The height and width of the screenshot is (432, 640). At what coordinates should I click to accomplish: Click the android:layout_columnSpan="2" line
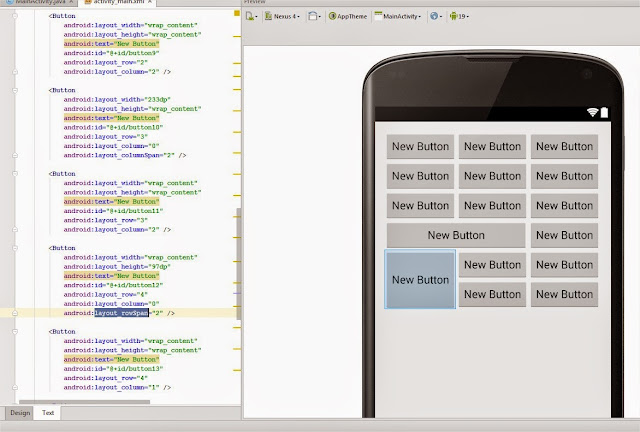(x=124, y=155)
